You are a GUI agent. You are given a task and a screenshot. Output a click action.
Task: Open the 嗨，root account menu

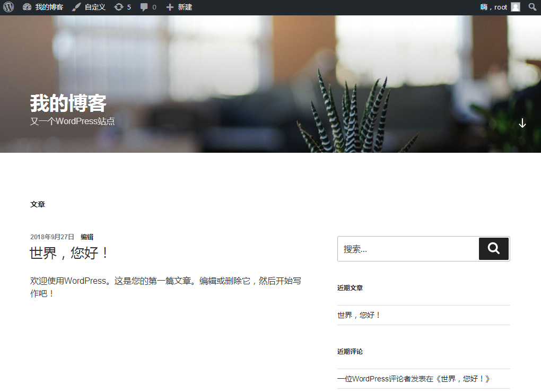coord(500,7)
